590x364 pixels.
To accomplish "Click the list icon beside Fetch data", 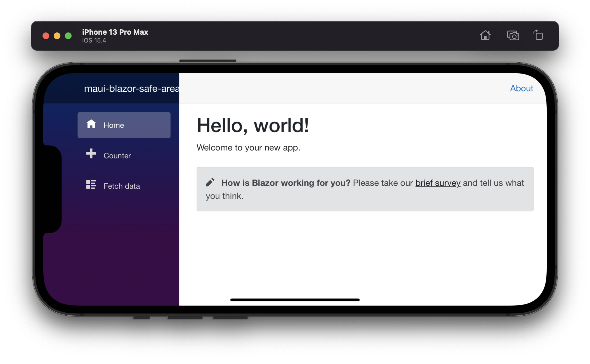I will (x=91, y=185).
